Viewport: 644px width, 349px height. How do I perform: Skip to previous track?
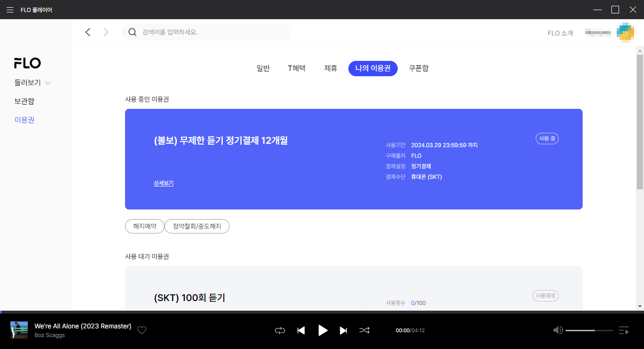coord(301,330)
